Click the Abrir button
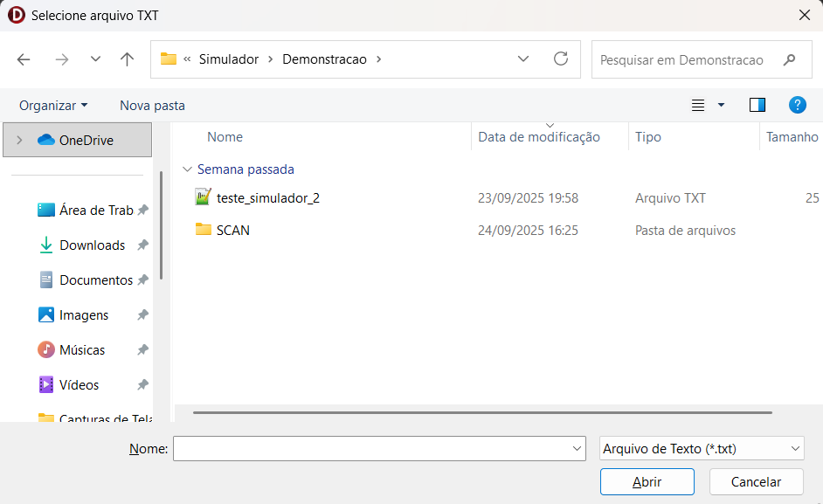This screenshot has height=504, width=823. point(647,481)
